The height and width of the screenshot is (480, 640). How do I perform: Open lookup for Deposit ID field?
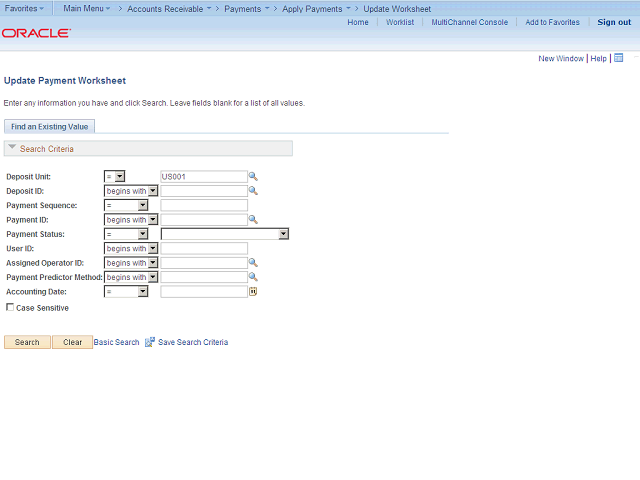253,191
